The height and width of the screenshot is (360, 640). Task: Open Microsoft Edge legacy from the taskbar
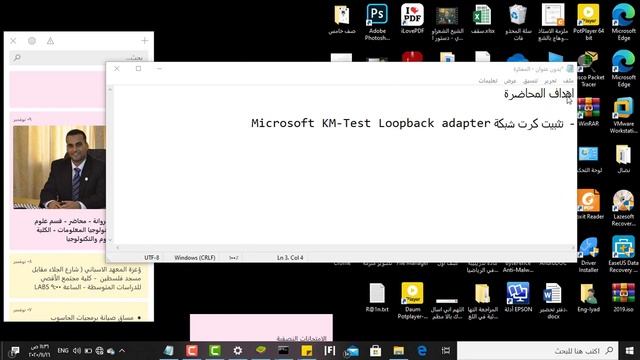coord(422,351)
